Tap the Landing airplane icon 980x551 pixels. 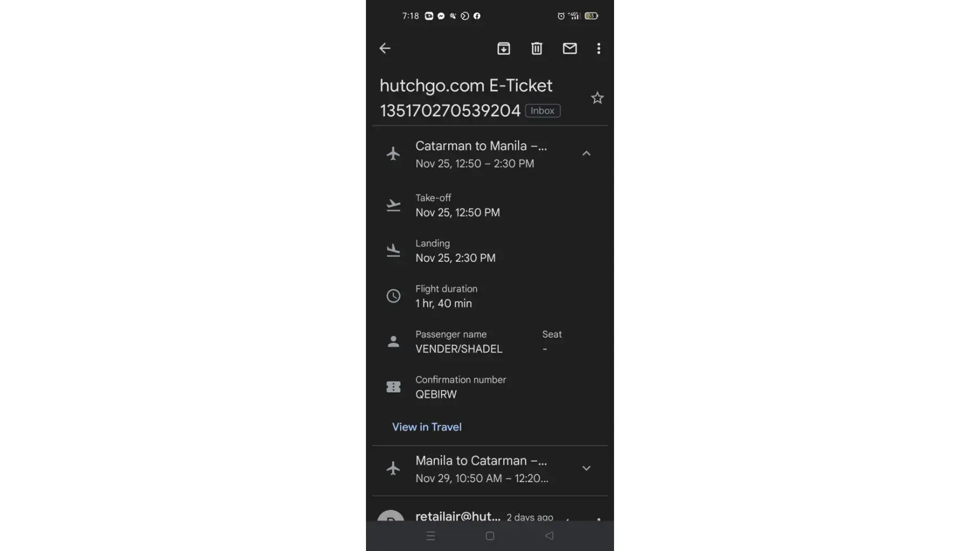[394, 251]
